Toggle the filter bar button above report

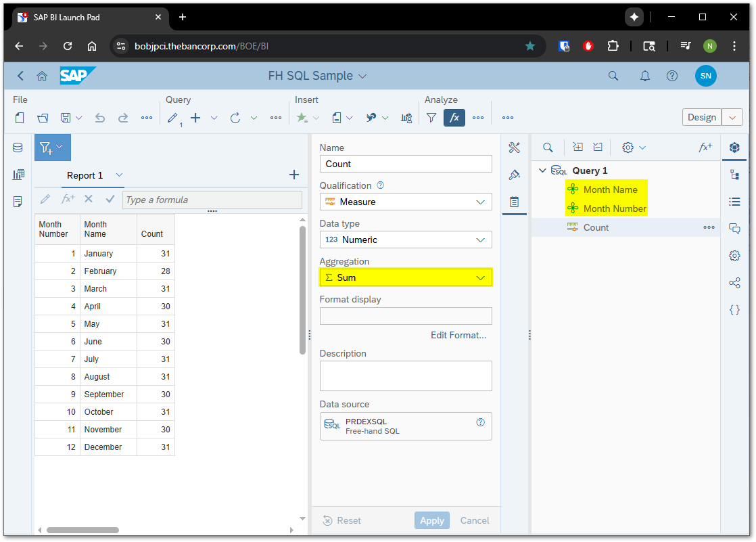pos(52,148)
